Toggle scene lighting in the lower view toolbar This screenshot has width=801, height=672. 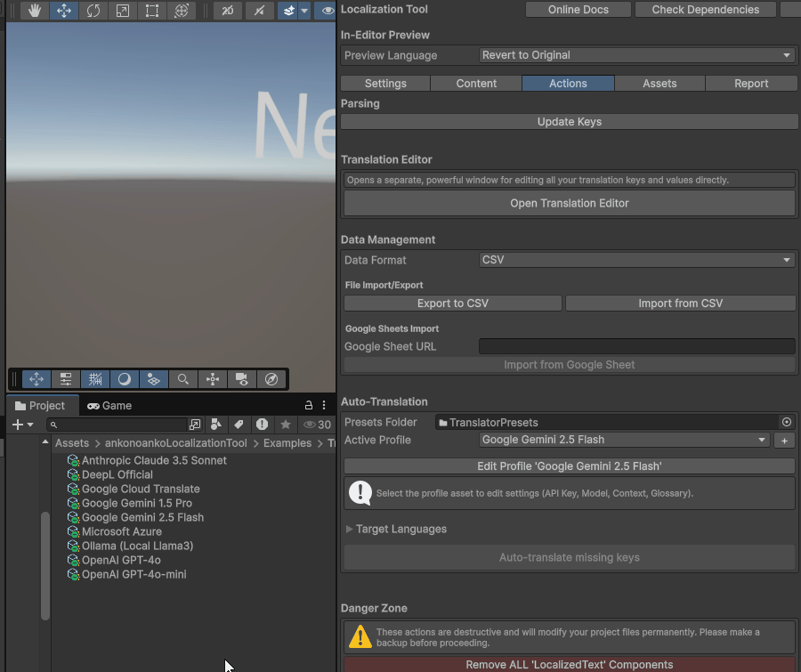click(124, 379)
